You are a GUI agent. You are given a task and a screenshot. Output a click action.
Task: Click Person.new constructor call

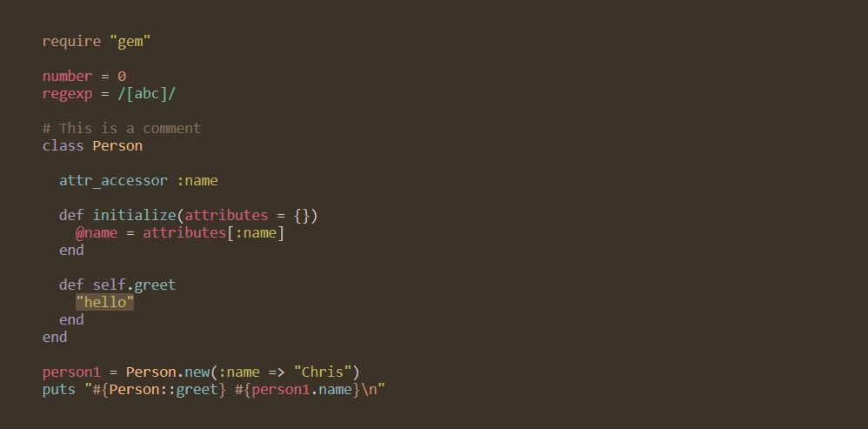click(167, 372)
